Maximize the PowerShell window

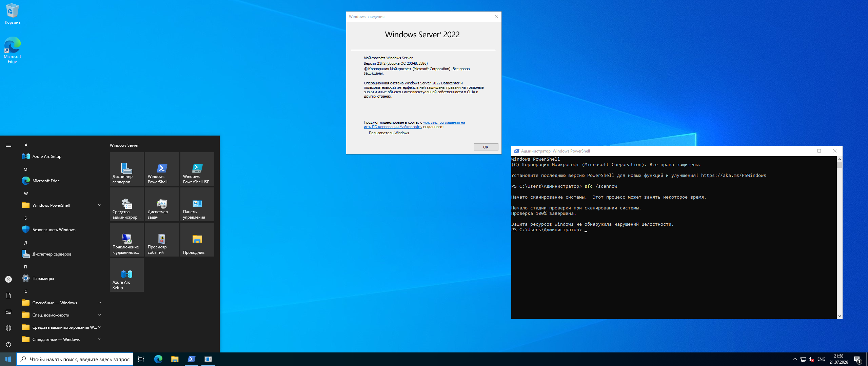(819, 151)
